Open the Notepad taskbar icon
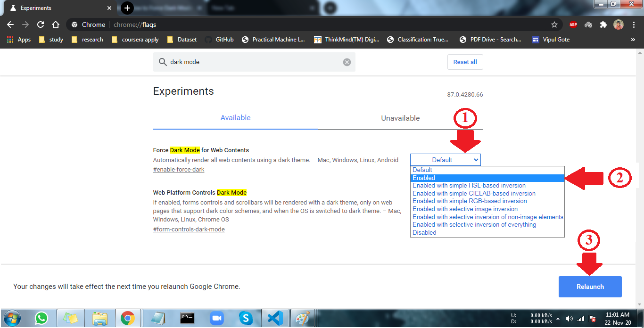Screen dimensions: 644x328 (x=158, y=319)
